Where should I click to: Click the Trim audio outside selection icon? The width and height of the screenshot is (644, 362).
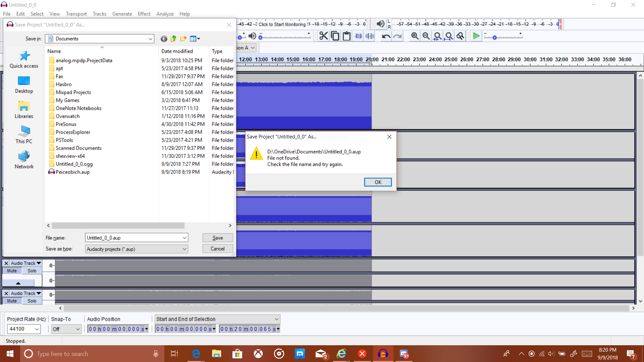[x=359, y=36]
